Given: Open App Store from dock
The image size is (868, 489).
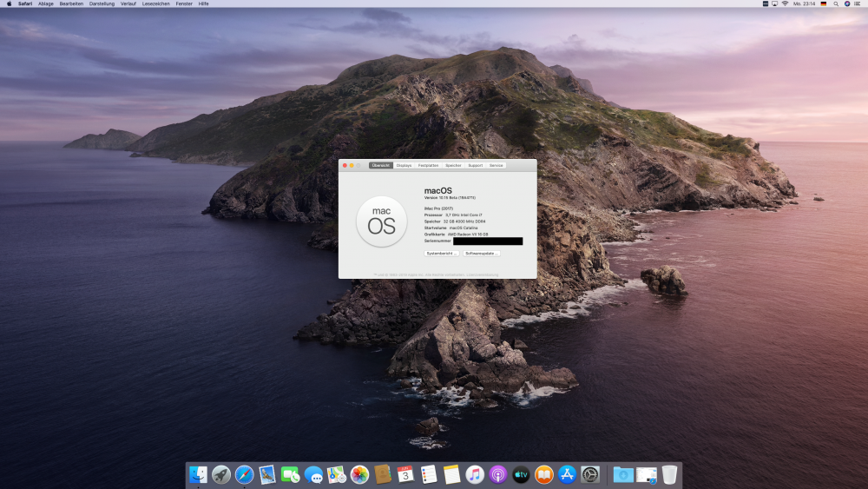Looking at the screenshot, I should [567, 474].
